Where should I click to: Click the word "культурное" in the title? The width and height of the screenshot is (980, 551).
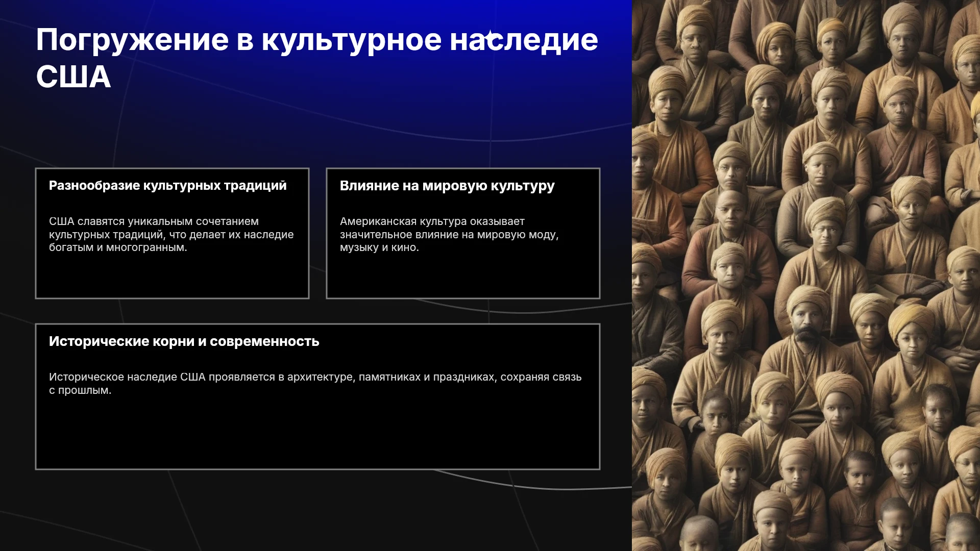tap(352, 40)
